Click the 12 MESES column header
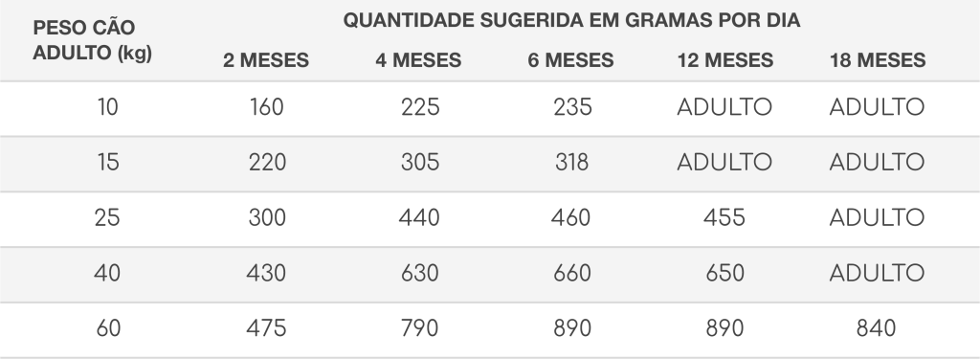 (725, 60)
